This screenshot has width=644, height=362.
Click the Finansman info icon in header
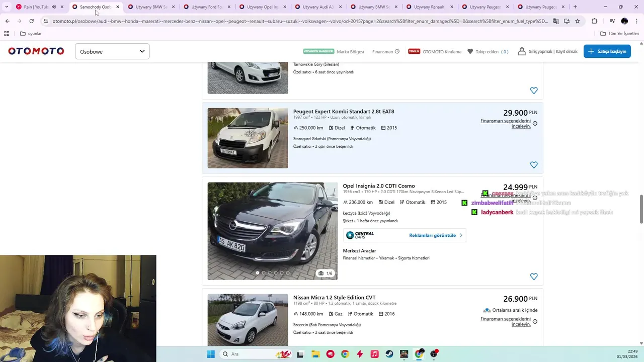point(397,51)
